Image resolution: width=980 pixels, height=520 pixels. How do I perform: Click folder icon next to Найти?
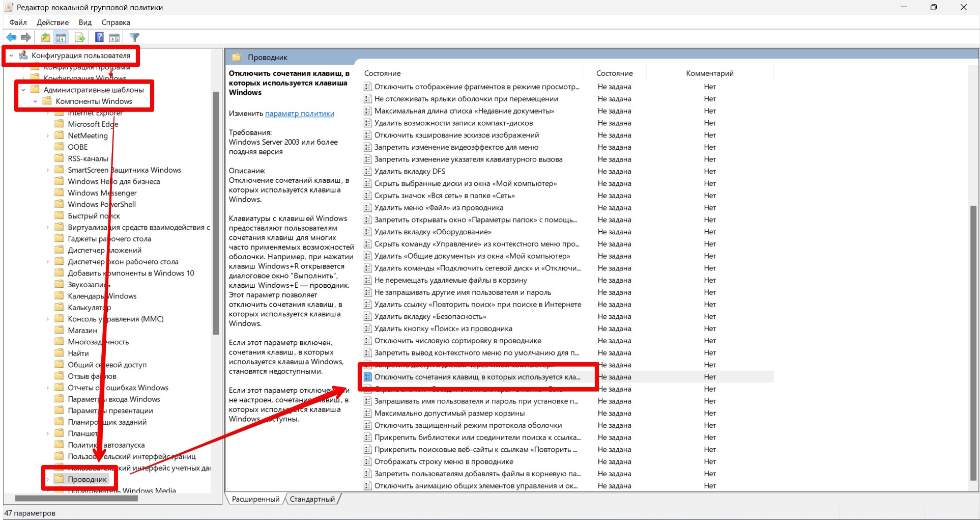pyautogui.click(x=60, y=353)
